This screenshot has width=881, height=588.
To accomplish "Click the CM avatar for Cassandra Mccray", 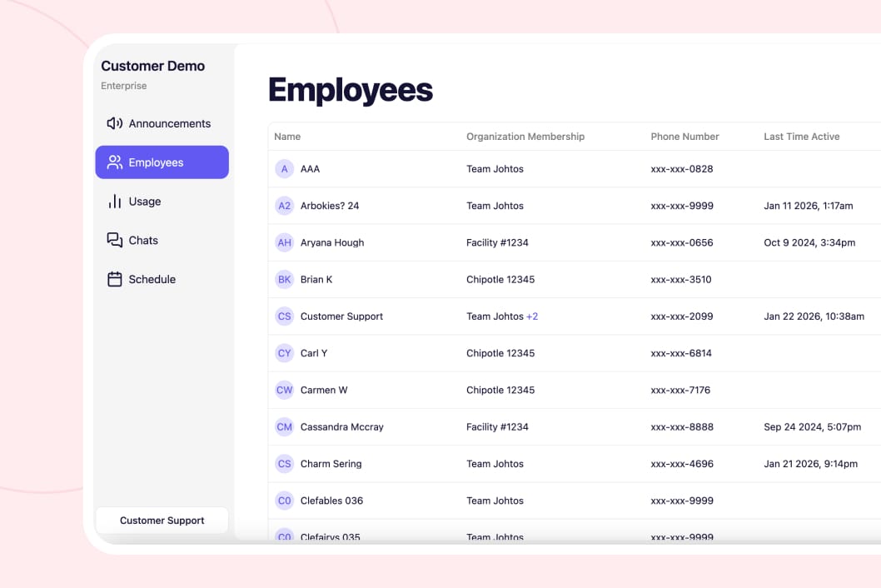I will pos(284,426).
